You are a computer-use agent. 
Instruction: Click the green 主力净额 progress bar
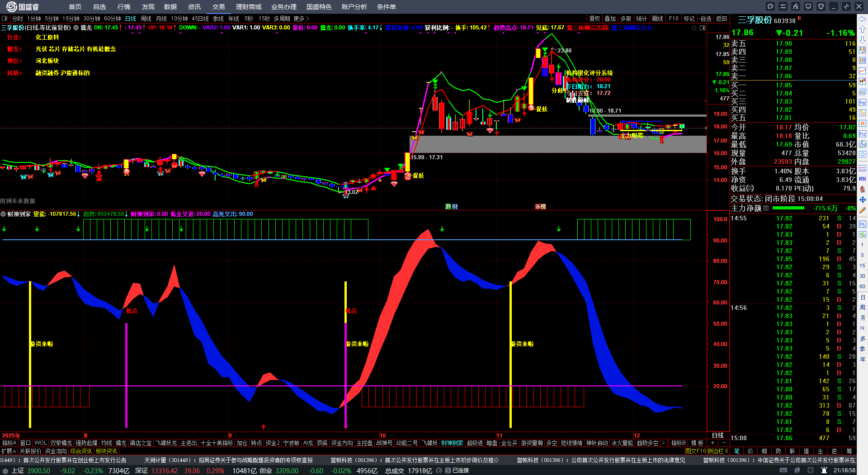click(788, 208)
